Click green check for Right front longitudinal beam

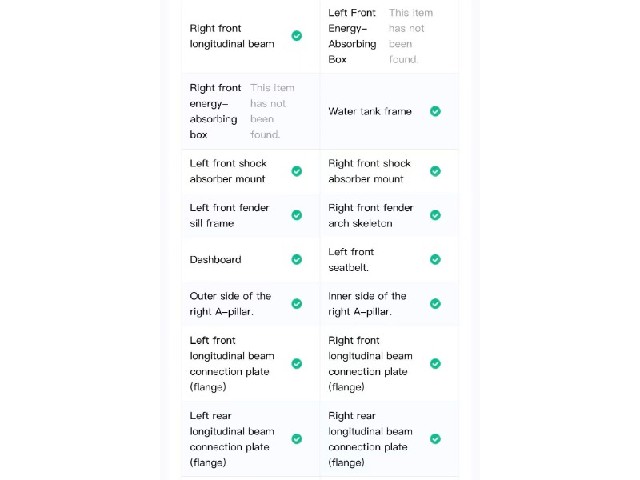coord(297,36)
